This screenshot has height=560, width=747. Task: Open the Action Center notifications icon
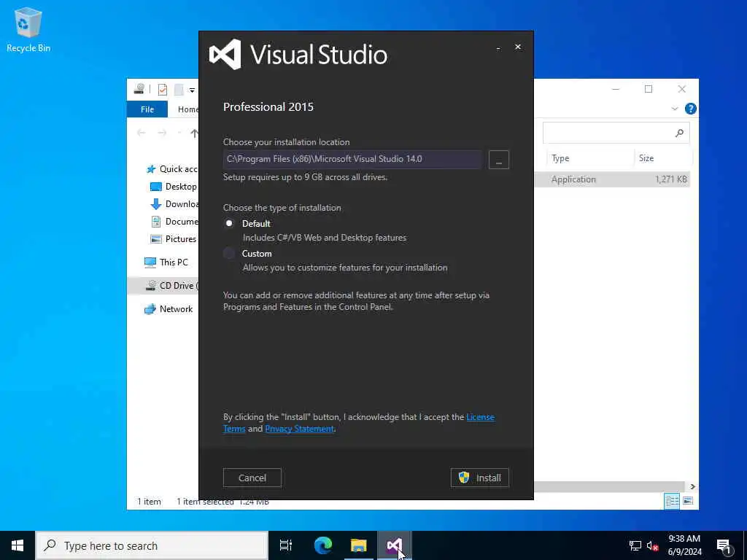(724, 545)
